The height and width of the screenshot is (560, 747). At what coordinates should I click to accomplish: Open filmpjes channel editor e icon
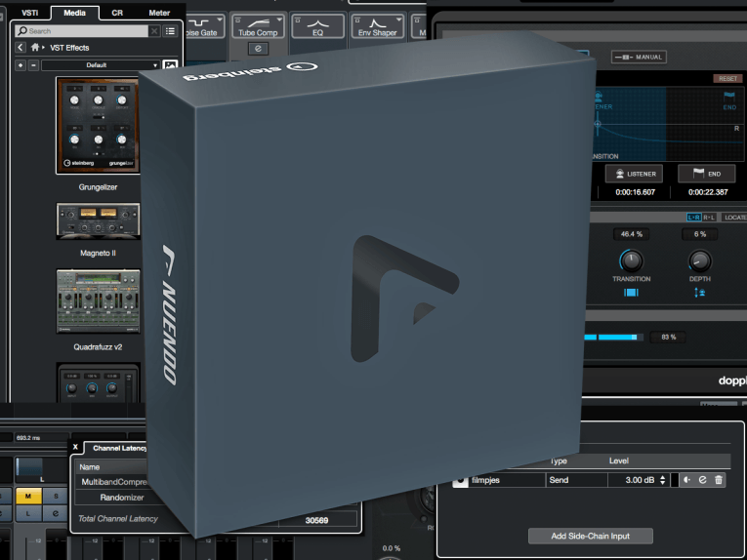[x=703, y=480]
